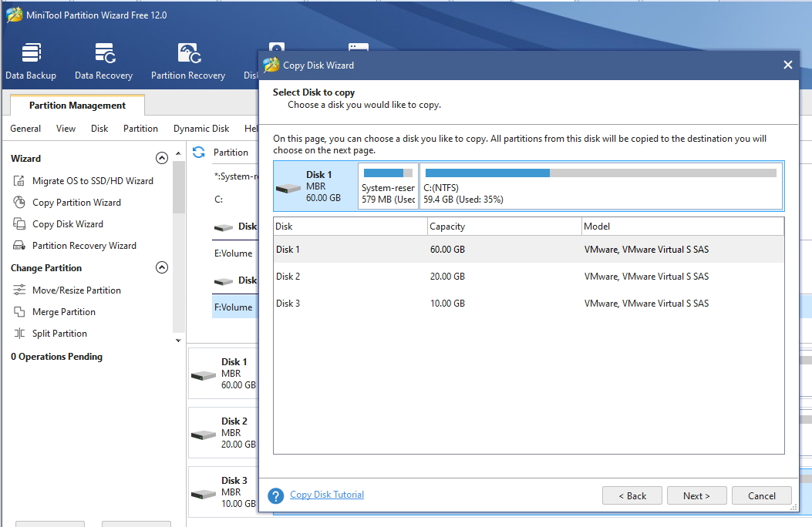The width and height of the screenshot is (812, 527).
Task: Click the Cancel button
Action: click(x=762, y=495)
